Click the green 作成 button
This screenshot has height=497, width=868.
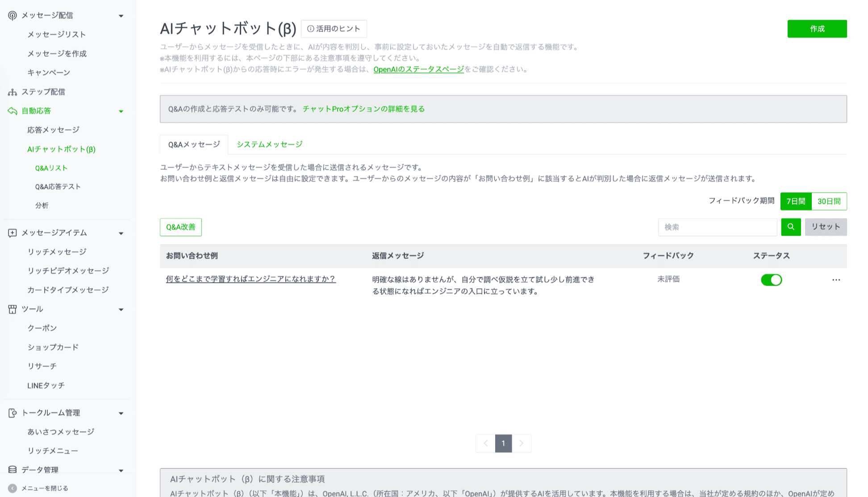817,29
